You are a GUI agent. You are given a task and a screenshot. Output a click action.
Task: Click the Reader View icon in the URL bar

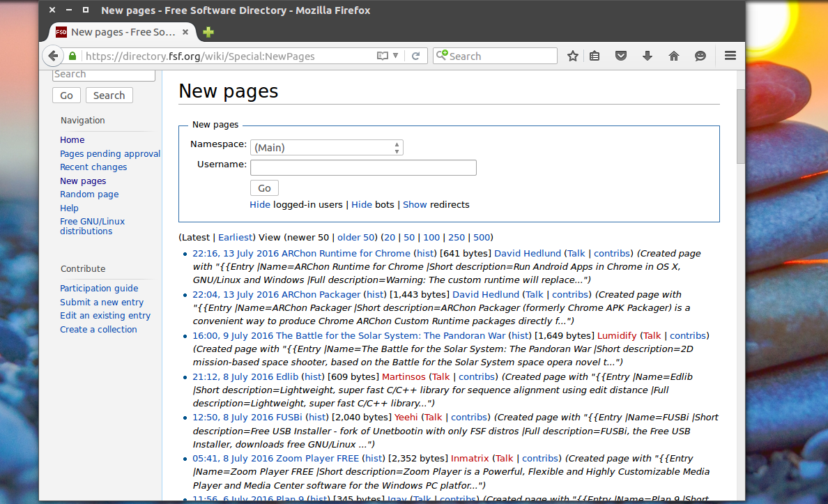tap(381, 56)
